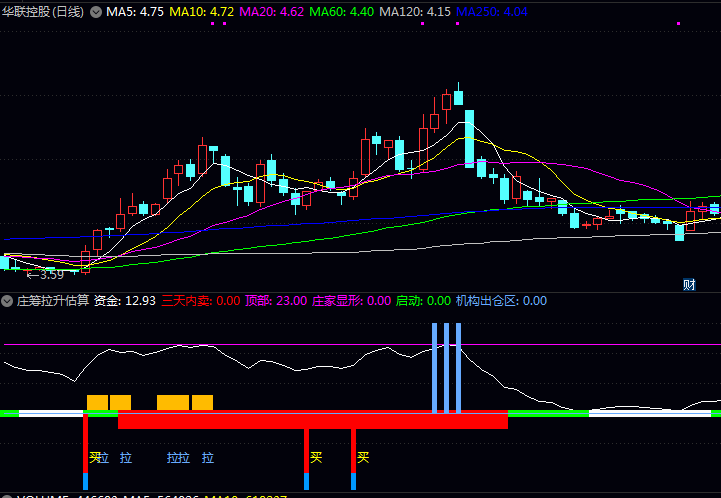Click the 财 financial marker icon

point(689,285)
